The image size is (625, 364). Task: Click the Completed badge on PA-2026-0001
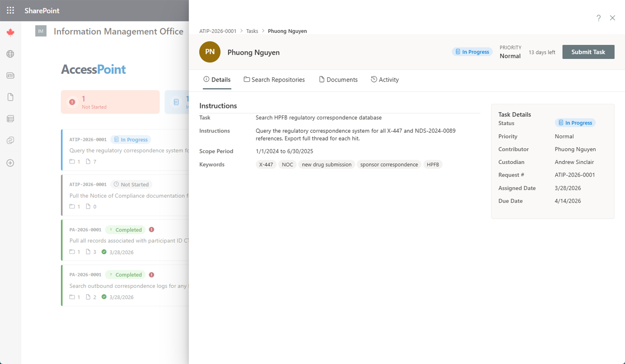point(125,230)
